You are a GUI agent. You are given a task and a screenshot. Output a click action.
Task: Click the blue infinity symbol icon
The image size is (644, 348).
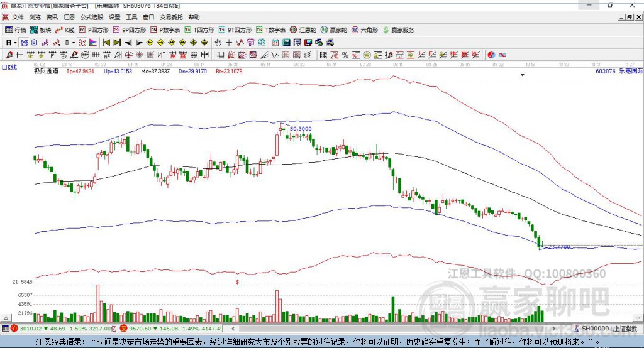502,55
